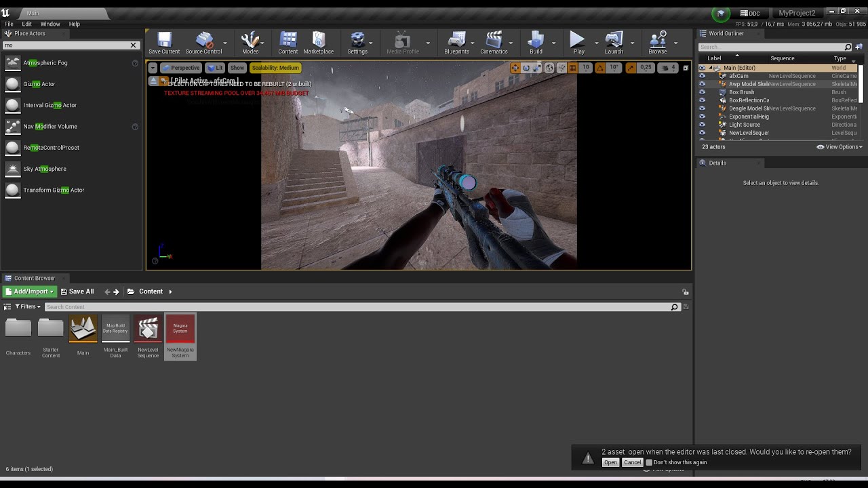Open the Marketplace toolbar icon
The width and height of the screenshot is (868, 488).
tap(319, 43)
